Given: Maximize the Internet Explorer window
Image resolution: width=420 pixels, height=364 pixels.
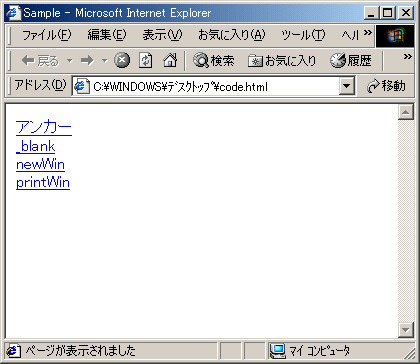Looking at the screenshot, I should click(387, 13).
